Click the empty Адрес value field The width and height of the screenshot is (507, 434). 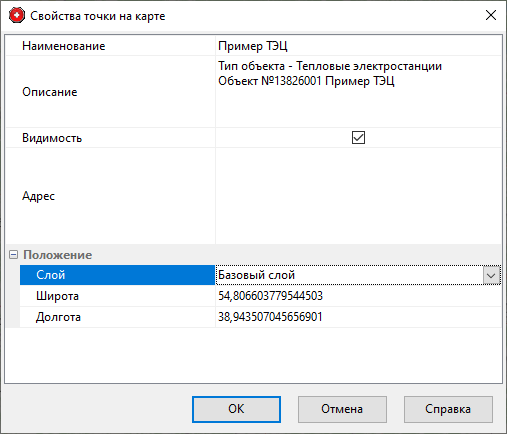point(358,196)
